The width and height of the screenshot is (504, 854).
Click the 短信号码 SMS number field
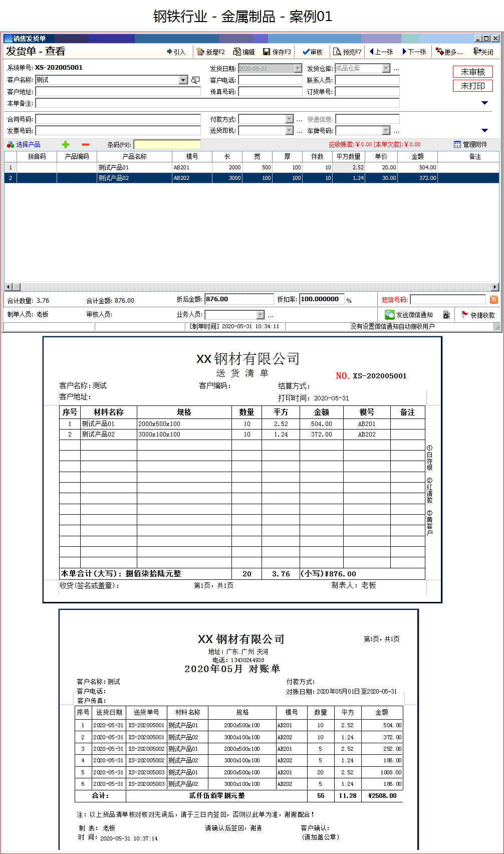(448, 300)
